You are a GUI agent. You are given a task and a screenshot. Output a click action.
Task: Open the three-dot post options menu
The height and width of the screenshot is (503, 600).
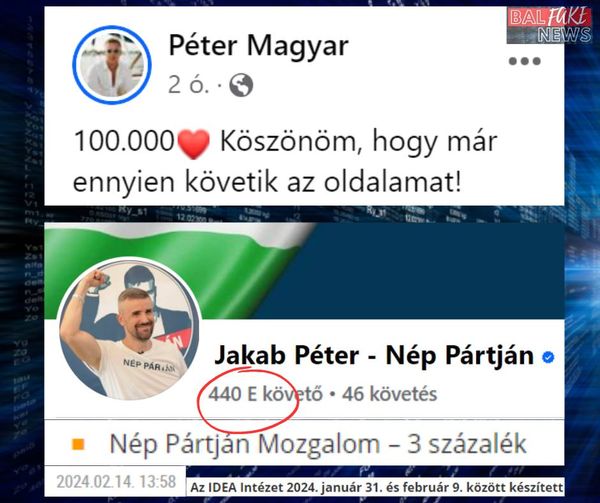(x=525, y=61)
